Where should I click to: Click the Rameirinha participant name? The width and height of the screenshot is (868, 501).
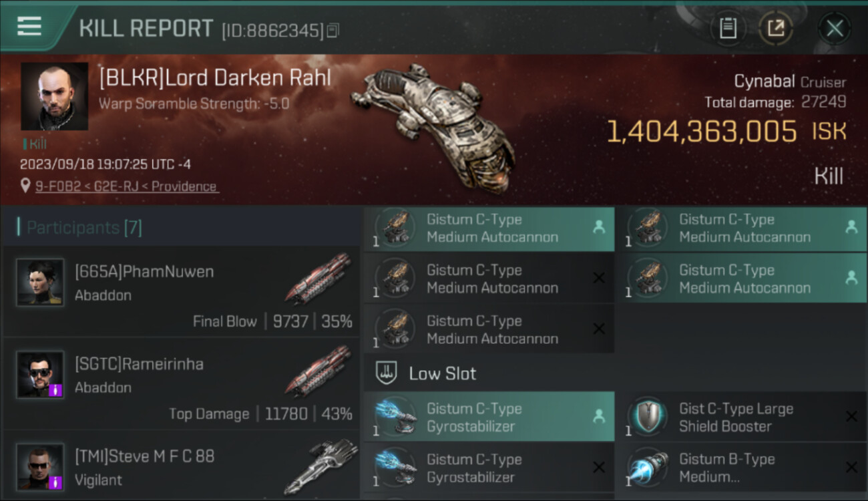(140, 364)
